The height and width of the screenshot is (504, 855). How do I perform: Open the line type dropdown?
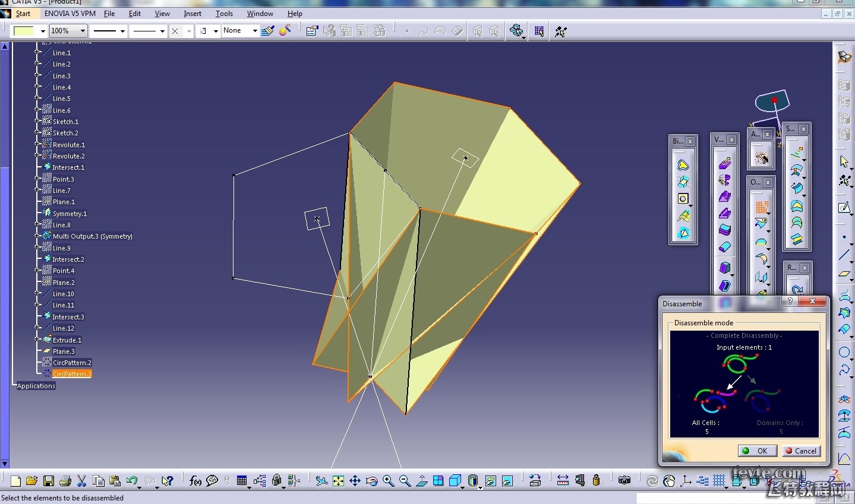162,31
